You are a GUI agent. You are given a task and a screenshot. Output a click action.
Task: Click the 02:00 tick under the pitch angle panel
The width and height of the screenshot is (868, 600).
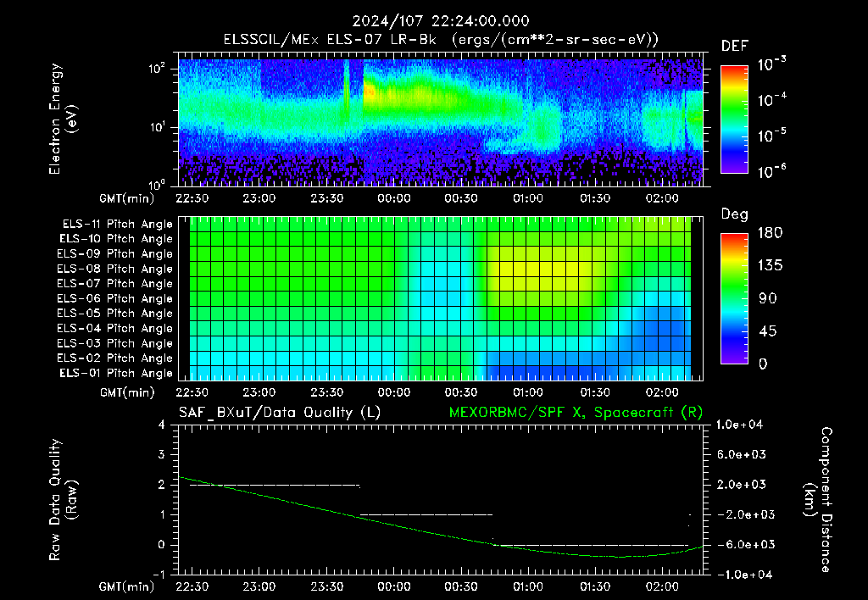662,393
